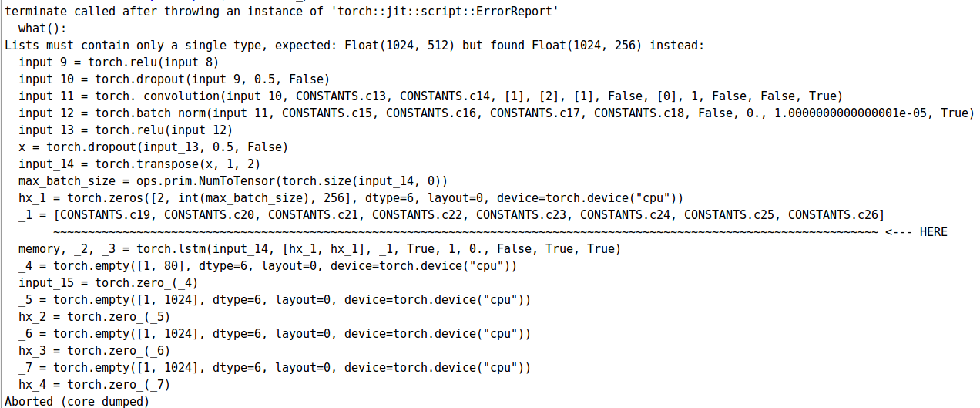Click the 'Aborted (core dumped)' message
Screen dimensions: 980x408
(77, 401)
